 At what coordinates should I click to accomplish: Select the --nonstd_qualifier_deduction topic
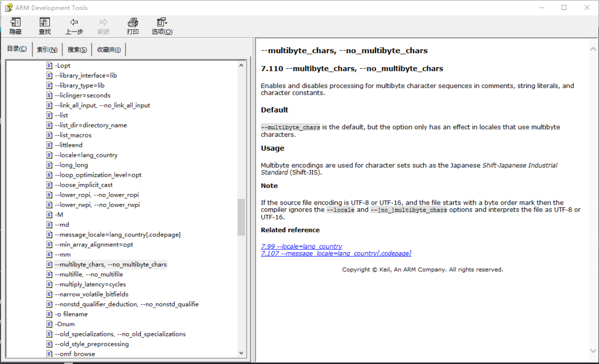click(x=127, y=304)
